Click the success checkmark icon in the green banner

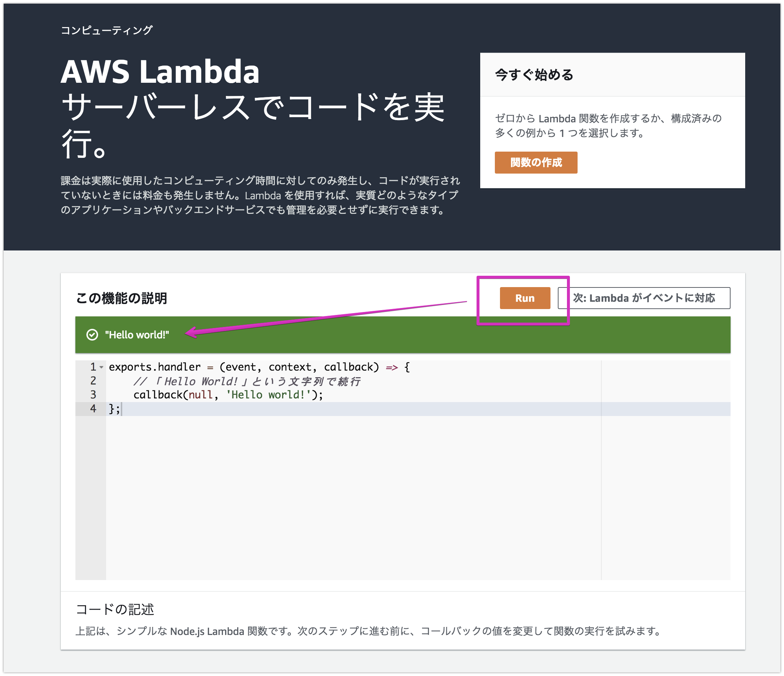pos(92,335)
